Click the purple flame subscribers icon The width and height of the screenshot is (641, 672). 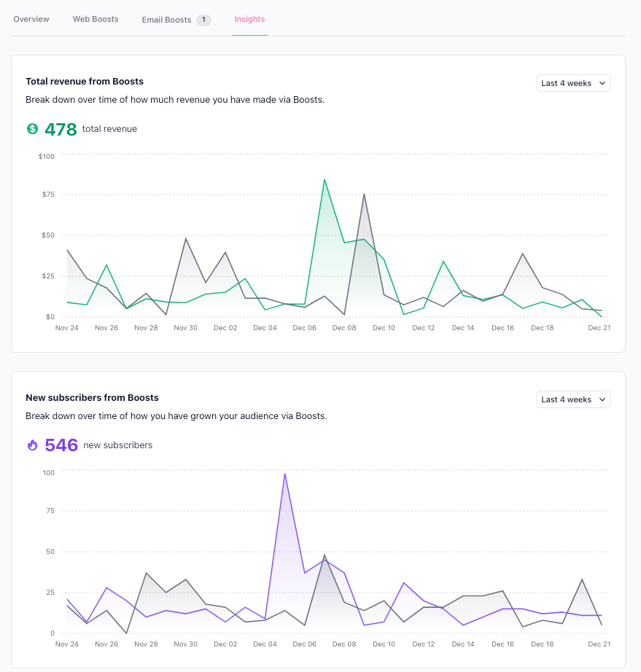click(x=32, y=445)
